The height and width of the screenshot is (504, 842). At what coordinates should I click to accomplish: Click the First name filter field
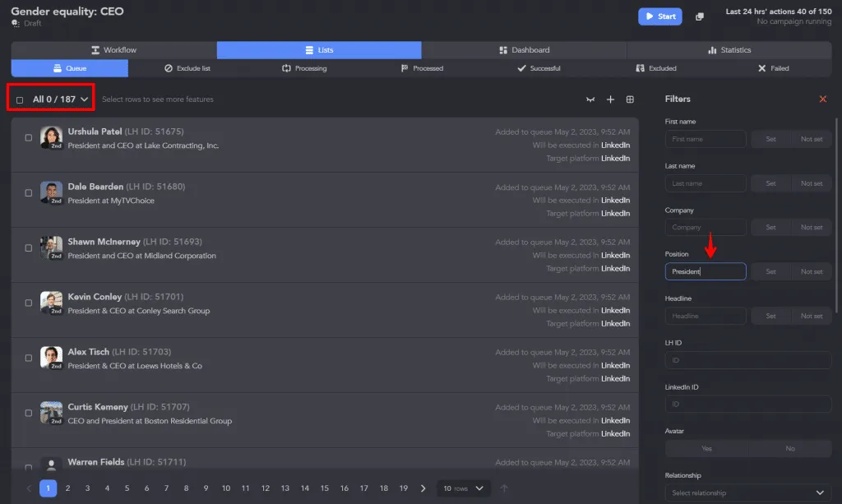click(705, 139)
